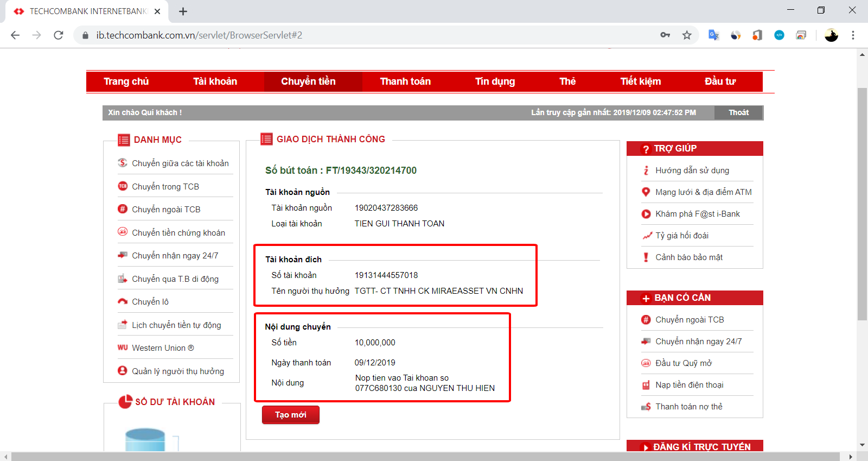Screen dimensions: 868x461
Task: Click the address bar URL
Action: (x=199, y=35)
